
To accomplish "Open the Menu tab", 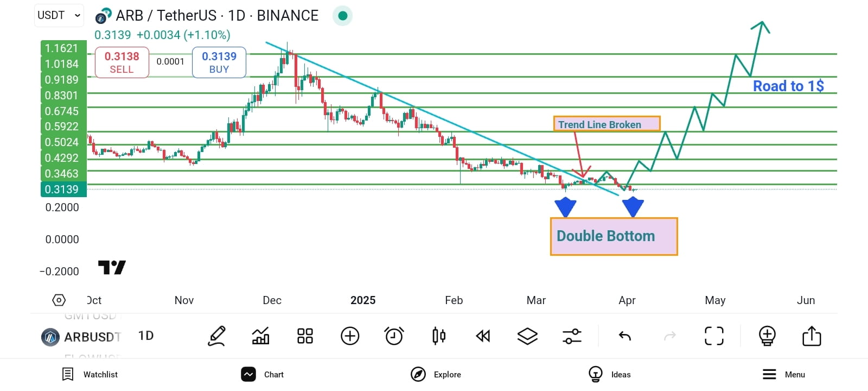I will pos(784,374).
